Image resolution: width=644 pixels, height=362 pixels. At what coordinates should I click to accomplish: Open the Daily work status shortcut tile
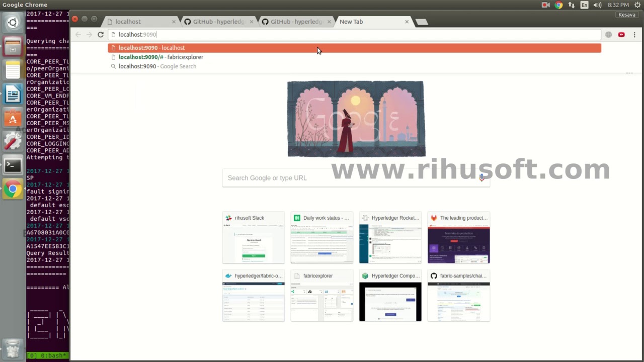(x=322, y=238)
